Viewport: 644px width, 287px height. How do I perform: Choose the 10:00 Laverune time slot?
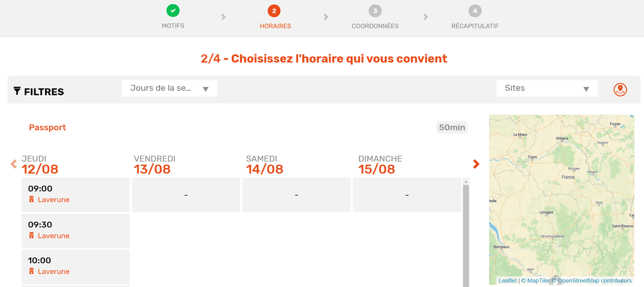pyautogui.click(x=76, y=267)
